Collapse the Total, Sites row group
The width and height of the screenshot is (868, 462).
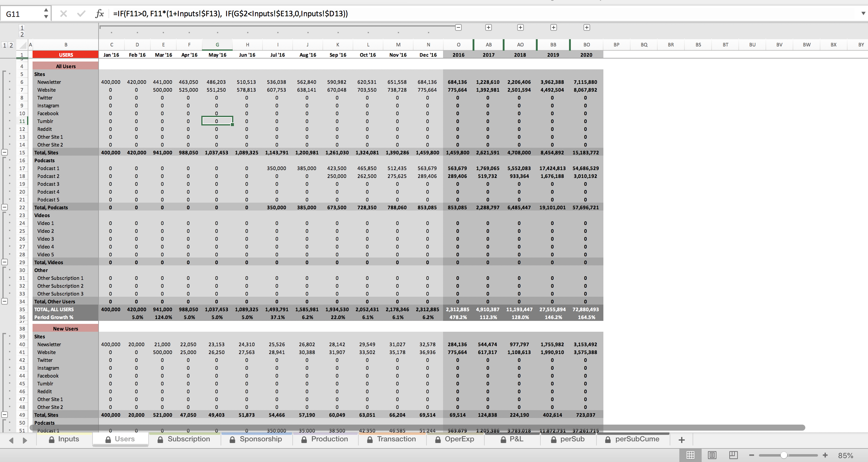pyautogui.click(x=5, y=152)
